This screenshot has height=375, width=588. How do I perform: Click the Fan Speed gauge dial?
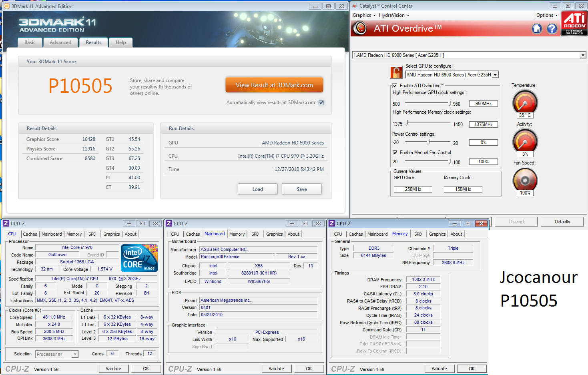pos(525,180)
